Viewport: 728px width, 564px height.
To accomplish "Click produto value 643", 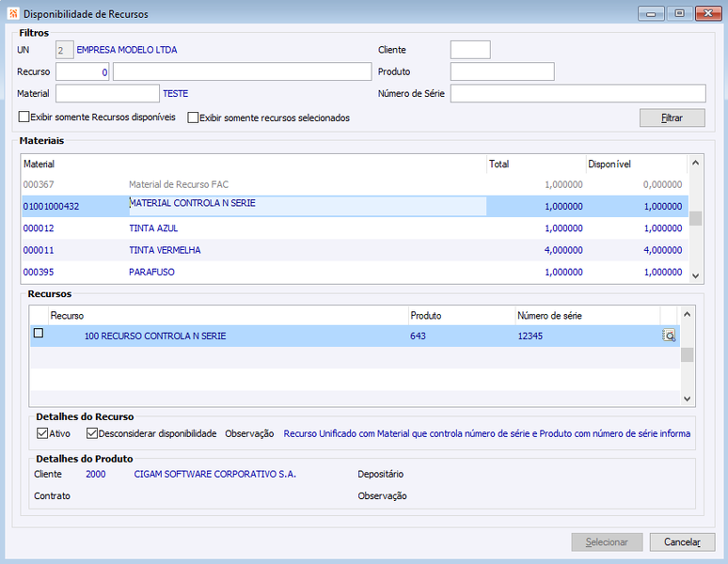I will (418, 336).
